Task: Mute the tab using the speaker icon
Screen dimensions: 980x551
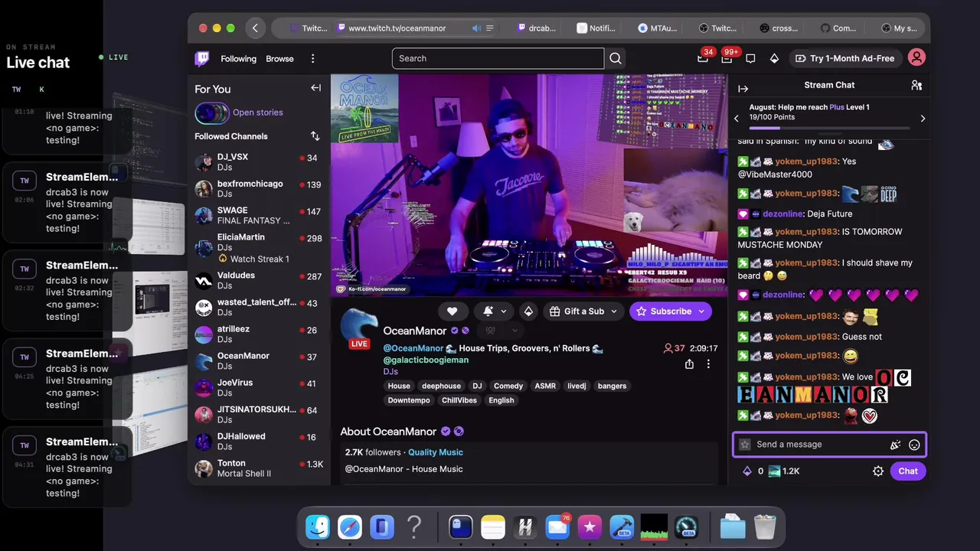Action: click(x=476, y=28)
